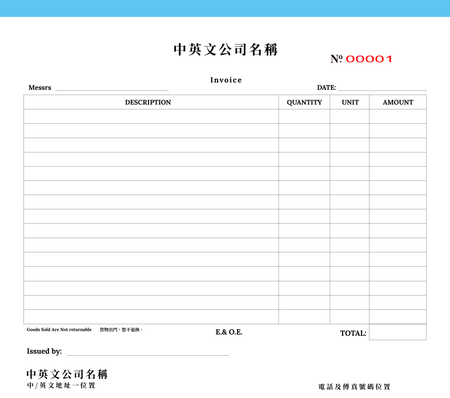Click the telephone and fax number footer text

click(x=354, y=387)
